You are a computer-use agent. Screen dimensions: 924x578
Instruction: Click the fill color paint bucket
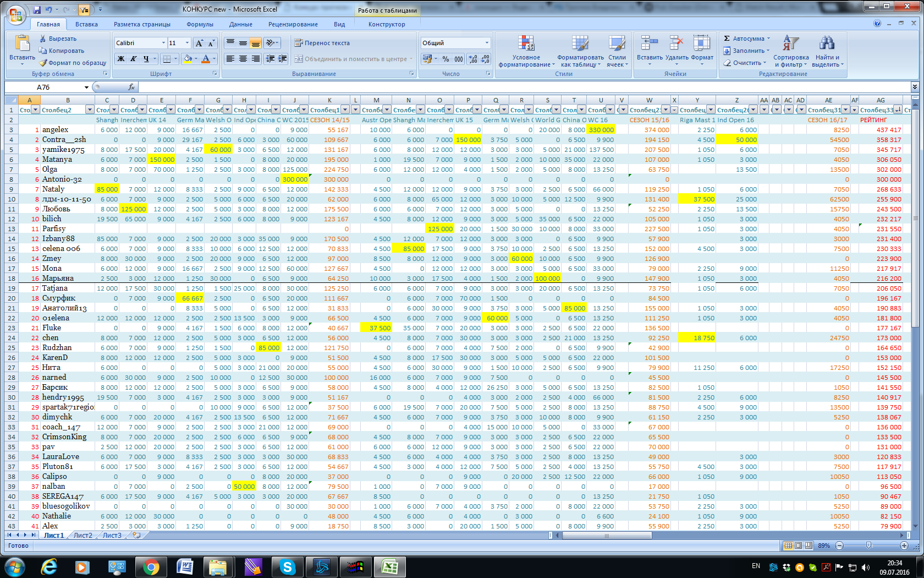[188, 59]
